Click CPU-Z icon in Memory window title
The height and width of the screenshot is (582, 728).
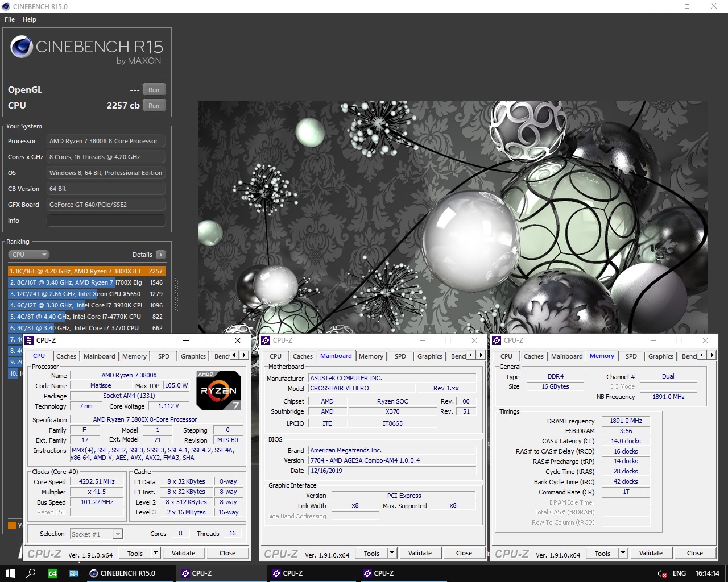(x=497, y=340)
